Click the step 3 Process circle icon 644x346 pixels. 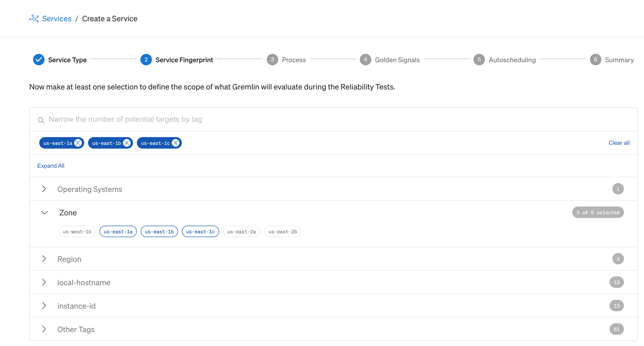tap(272, 60)
